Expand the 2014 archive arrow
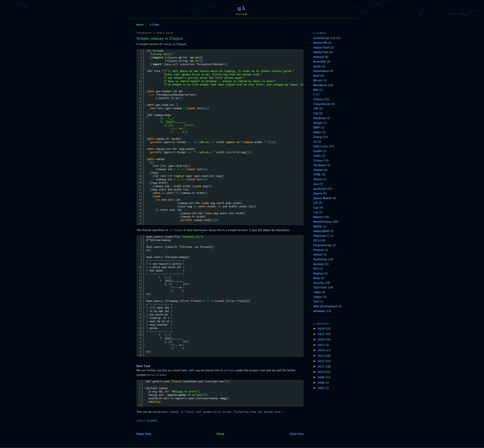 coord(315,350)
